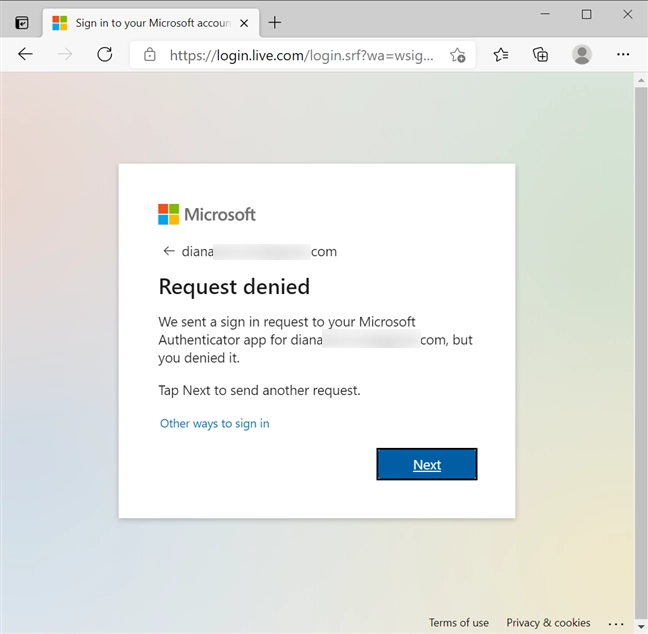The image size is (648, 634).
Task: Click the login.live.com address bar
Action: click(302, 55)
